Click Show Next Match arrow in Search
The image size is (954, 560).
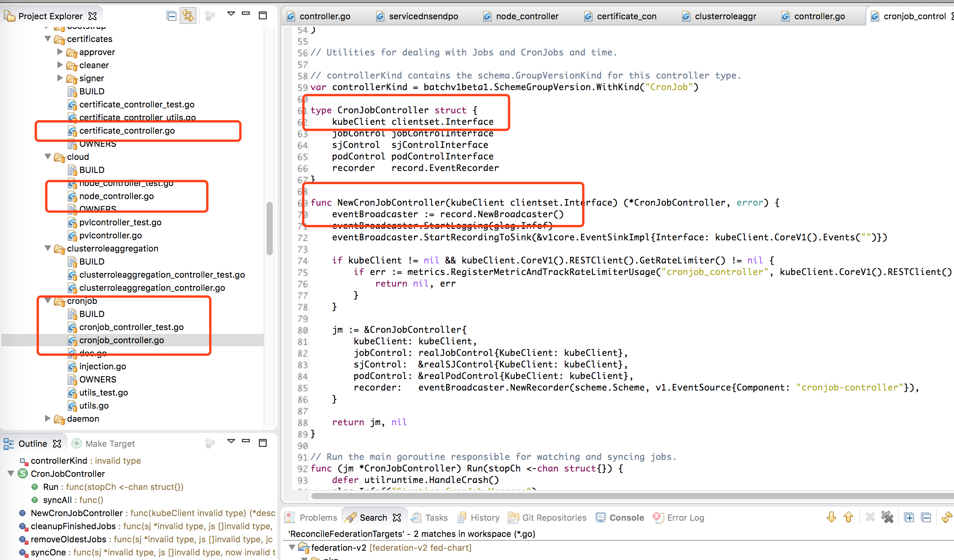tap(831, 517)
